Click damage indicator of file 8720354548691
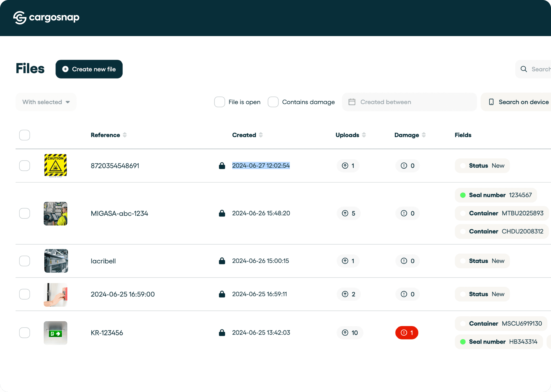This screenshot has height=392, width=551. tap(407, 166)
